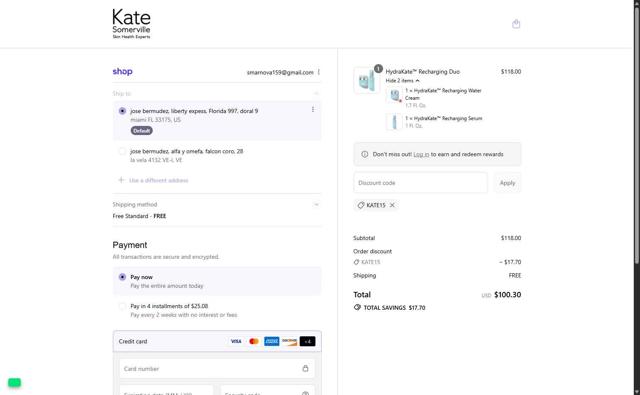The image size is (640, 395).
Task: Focus the Card number field
Action: 217,368
